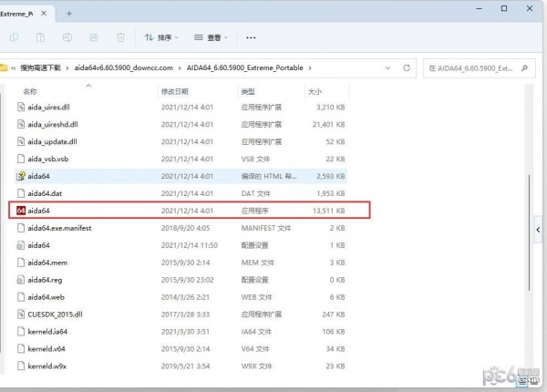Click the aida64.web file icon

point(21,296)
